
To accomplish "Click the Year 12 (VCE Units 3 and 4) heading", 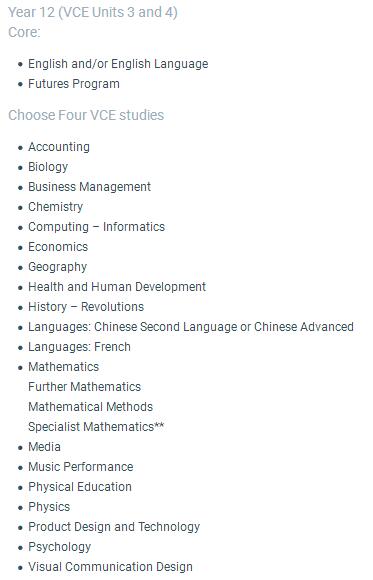I will click(x=93, y=12).
